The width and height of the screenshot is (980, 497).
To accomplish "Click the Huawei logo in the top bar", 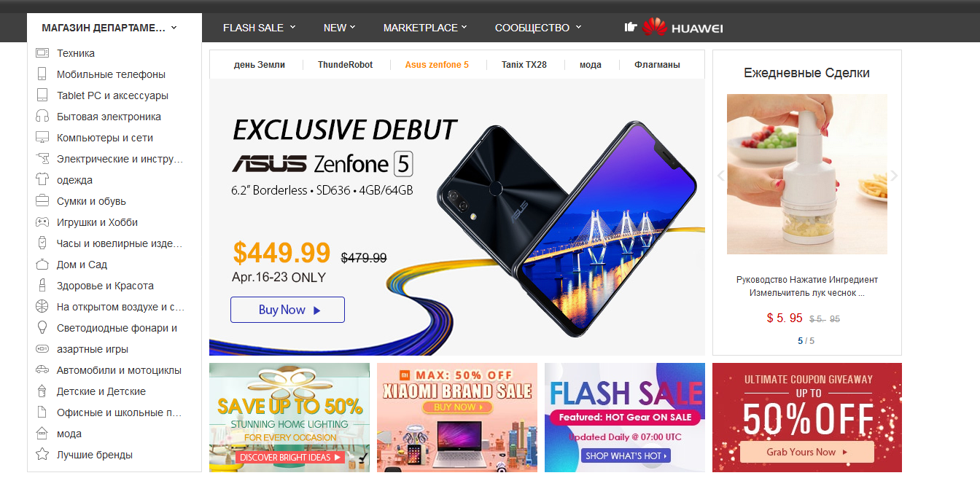I will (x=682, y=28).
